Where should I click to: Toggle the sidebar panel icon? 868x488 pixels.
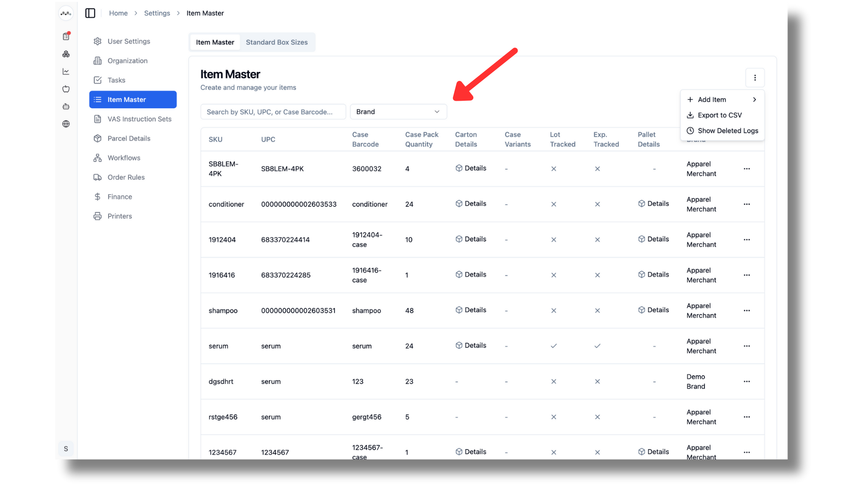click(90, 13)
